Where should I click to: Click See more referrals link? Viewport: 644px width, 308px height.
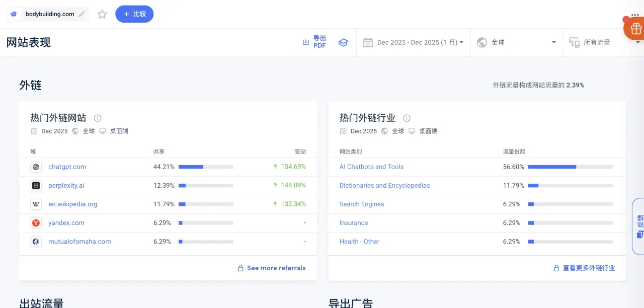pos(276,268)
